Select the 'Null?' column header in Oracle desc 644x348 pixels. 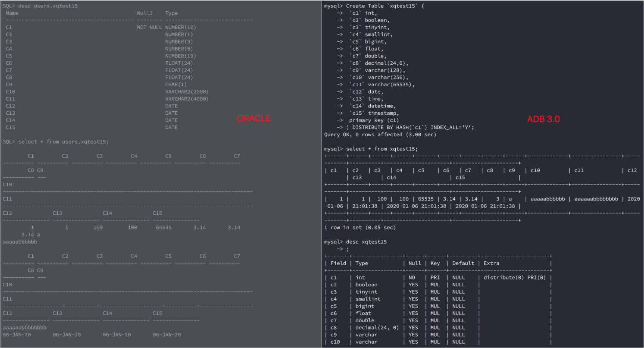pyautogui.click(x=145, y=13)
